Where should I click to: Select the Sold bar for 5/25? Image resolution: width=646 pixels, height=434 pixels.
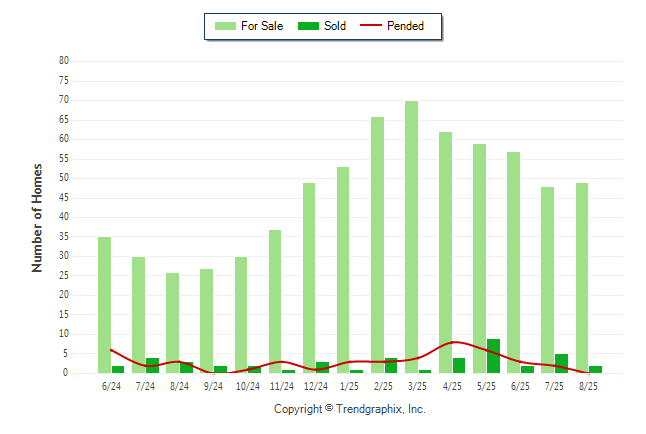point(493,356)
